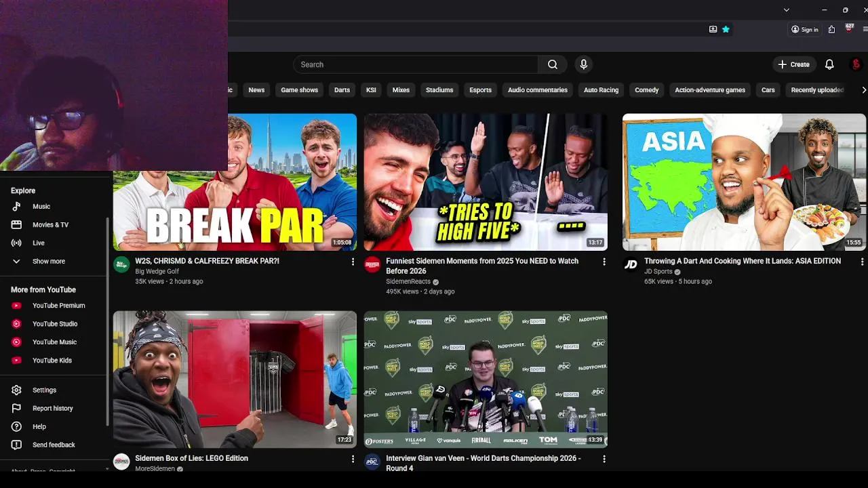Open browser tab list dropdown arrow
The height and width of the screenshot is (488, 868).
click(786, 9)
